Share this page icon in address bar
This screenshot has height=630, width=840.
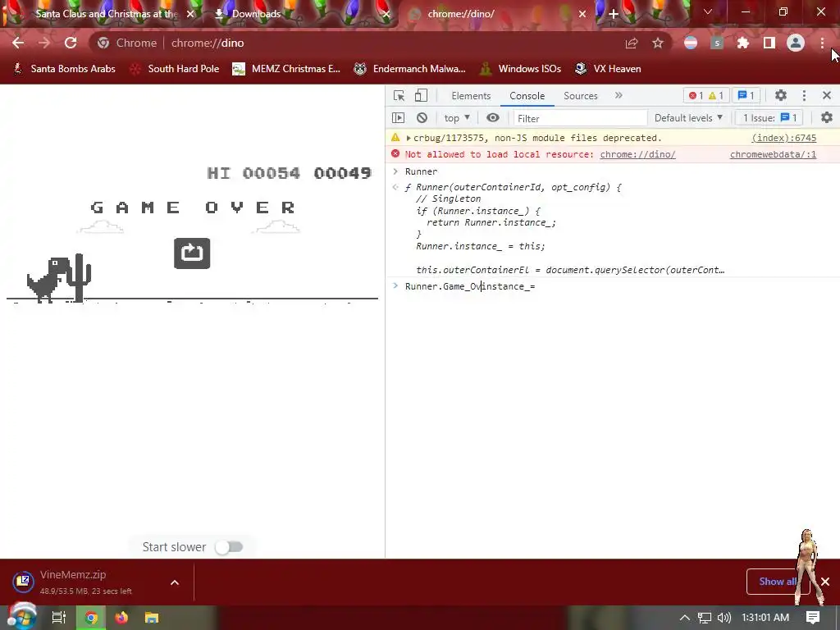coord(632,43)
